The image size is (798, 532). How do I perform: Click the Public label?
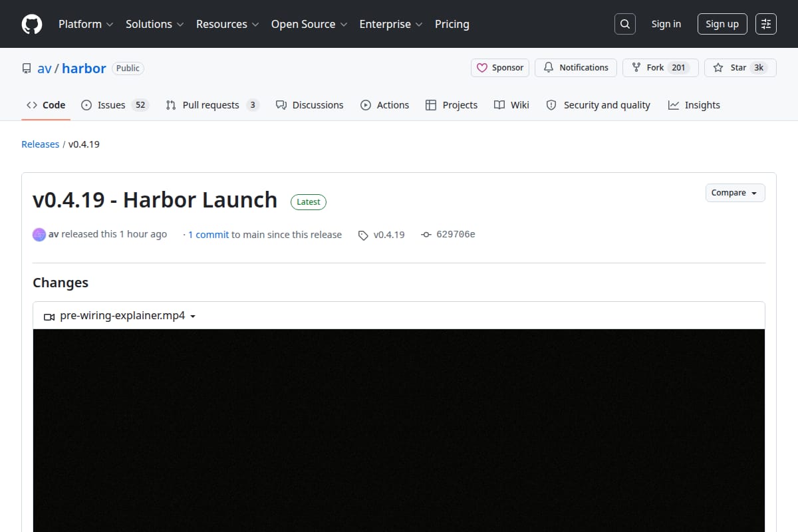(128, 68)
